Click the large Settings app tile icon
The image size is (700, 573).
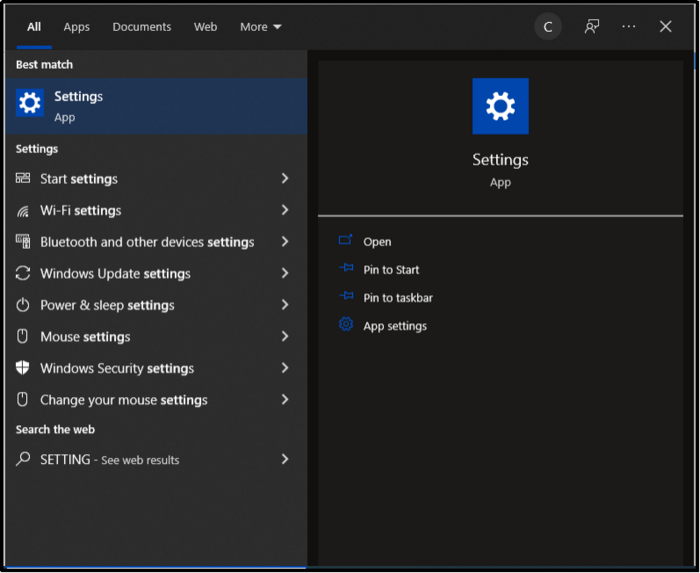500,106
